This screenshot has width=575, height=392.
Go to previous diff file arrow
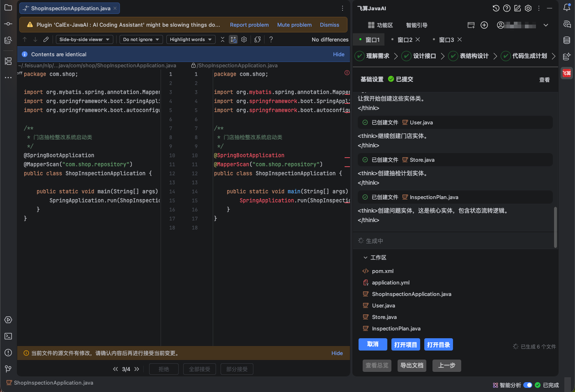115,369
